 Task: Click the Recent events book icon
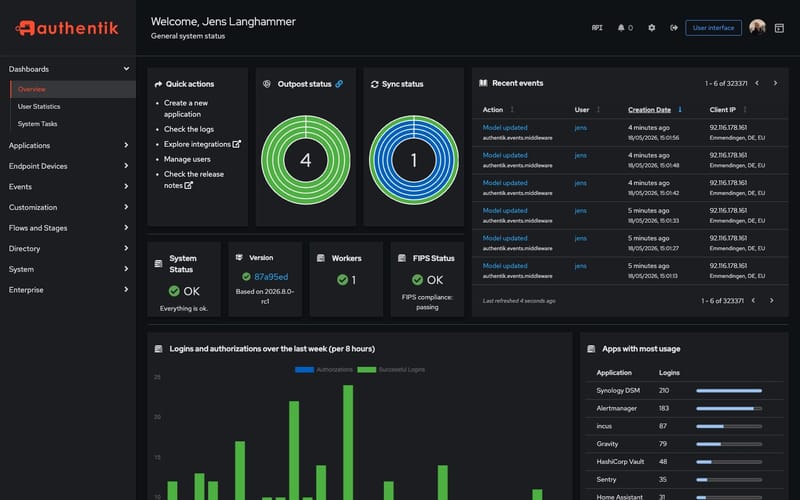click(483, 83)
